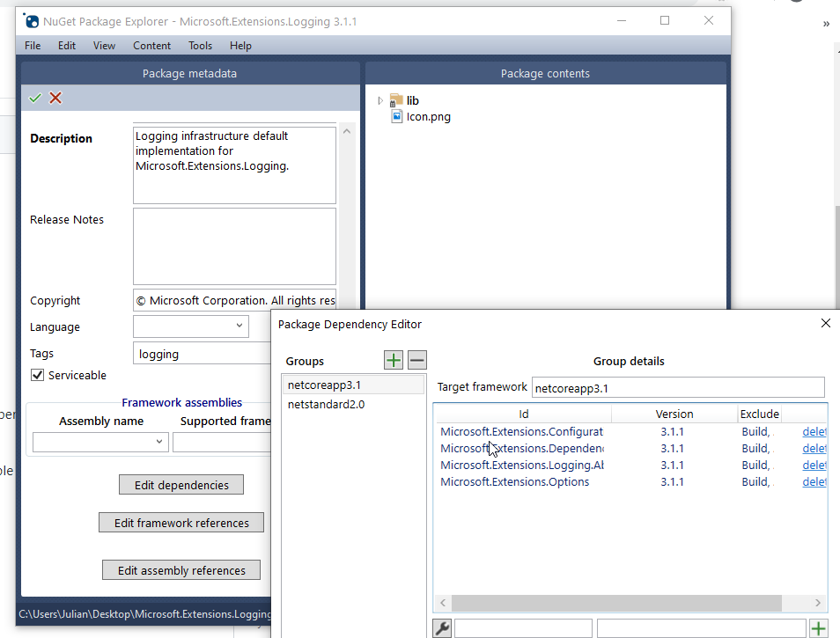Click the Copyright field

pos(234,300)
